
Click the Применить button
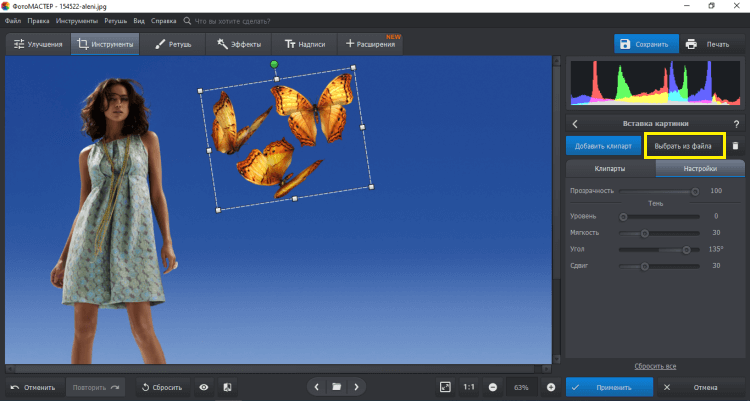pos(609,387)
